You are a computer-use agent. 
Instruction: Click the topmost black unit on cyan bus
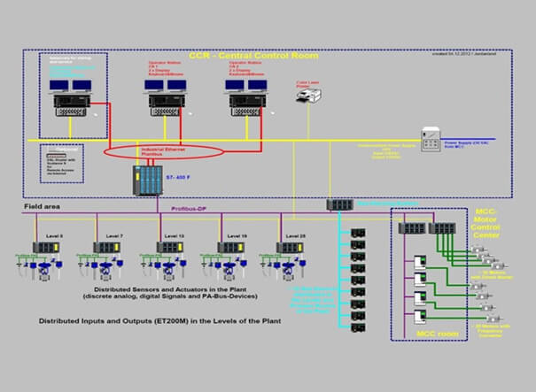coord(358,234)
